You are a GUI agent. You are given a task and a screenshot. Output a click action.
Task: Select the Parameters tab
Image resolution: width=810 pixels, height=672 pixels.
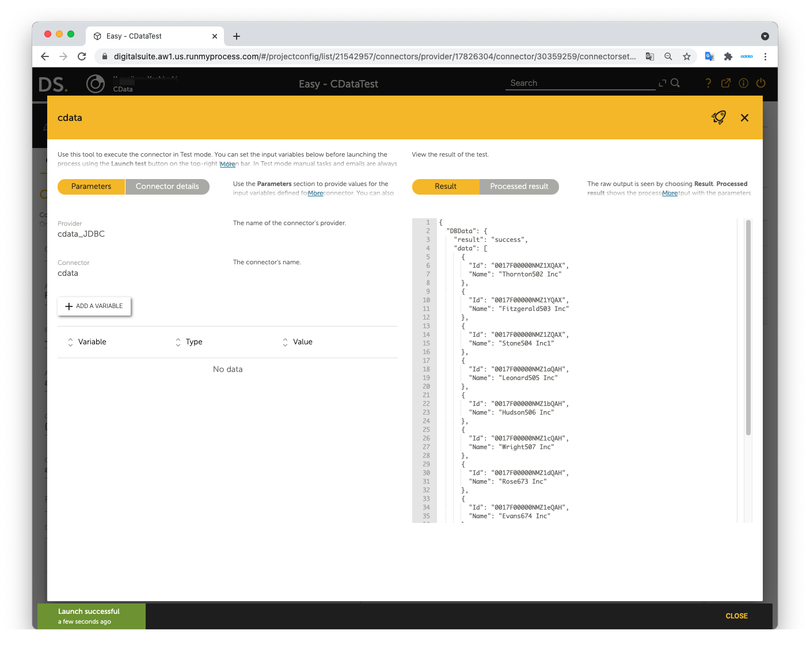click(x=91, y=187)
